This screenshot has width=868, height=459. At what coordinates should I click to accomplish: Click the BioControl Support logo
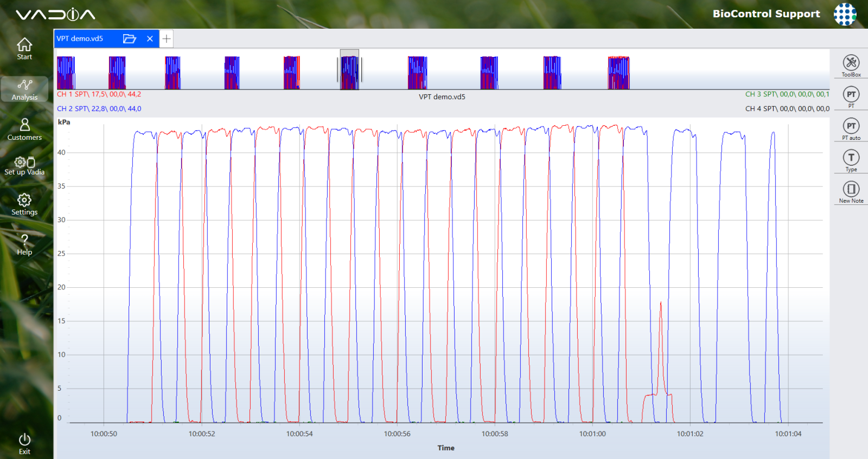845,14
